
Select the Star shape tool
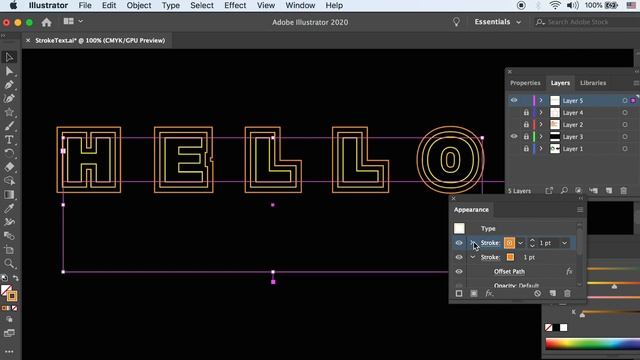9,112
